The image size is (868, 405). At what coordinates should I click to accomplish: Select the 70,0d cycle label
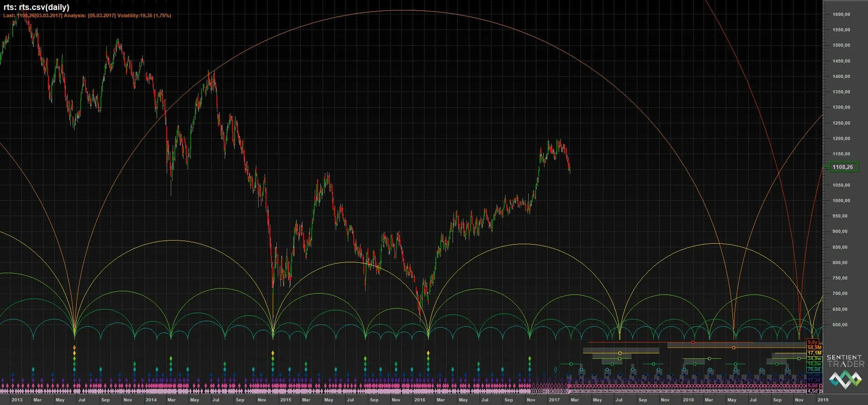coord(814,370)
